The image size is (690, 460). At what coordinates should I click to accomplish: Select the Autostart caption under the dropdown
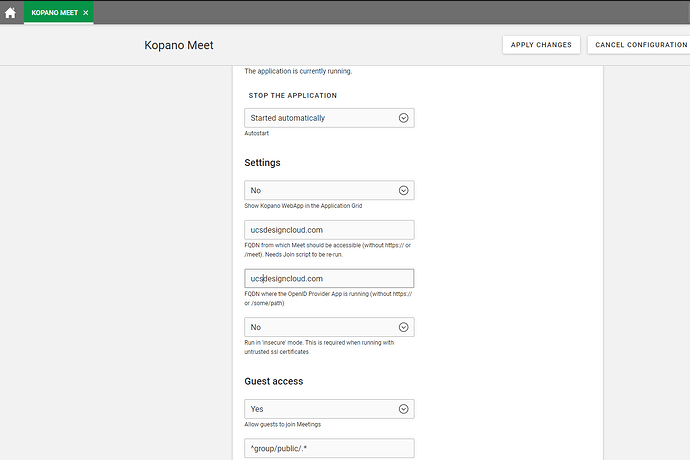(x=257, y=133)
